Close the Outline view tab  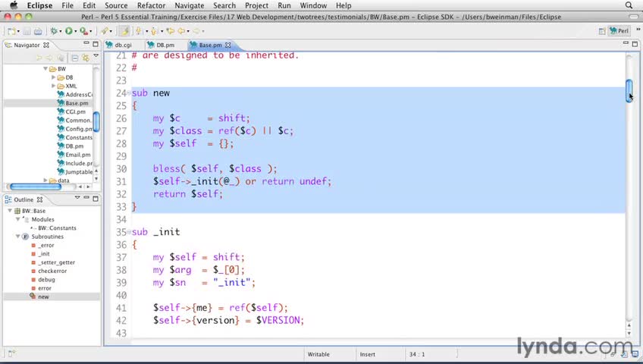pos(39,199)
